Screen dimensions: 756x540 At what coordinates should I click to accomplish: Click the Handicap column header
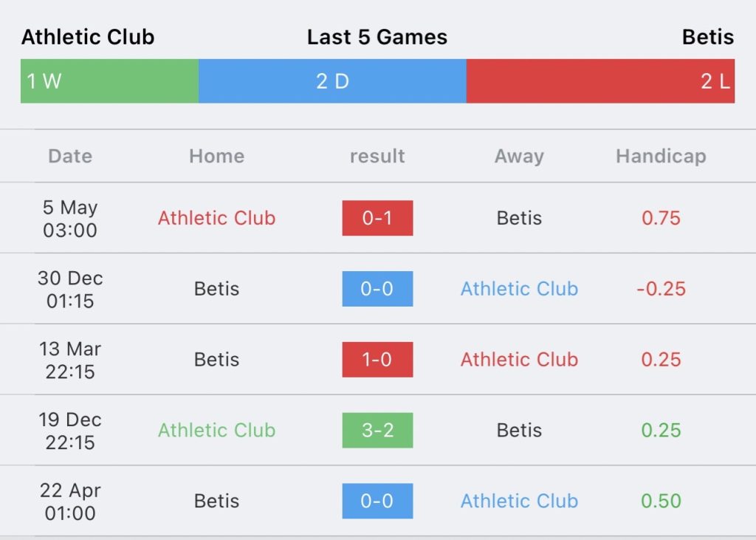(661, 157)
